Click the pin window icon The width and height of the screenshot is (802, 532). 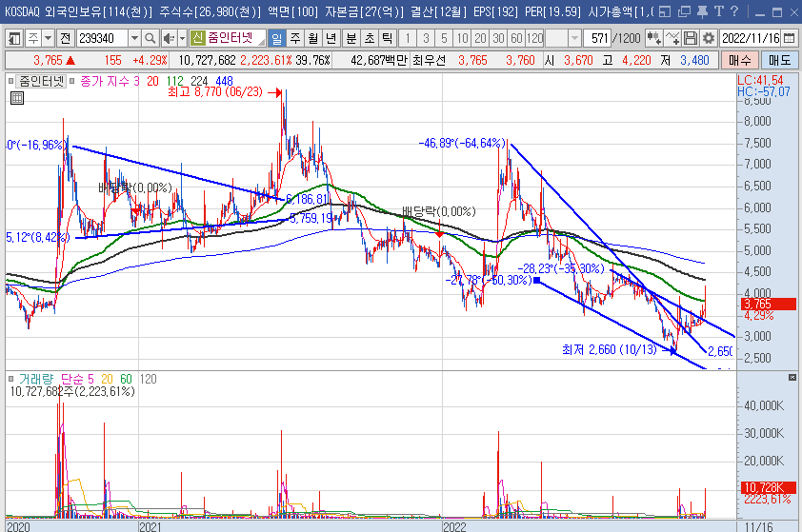[x=702, y=11]
